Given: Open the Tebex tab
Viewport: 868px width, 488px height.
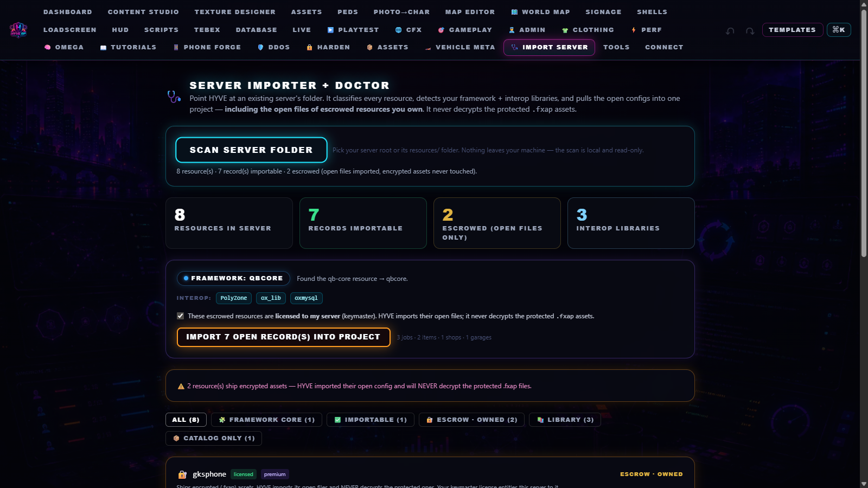Looking at the screenshot, I should [207, 30].
